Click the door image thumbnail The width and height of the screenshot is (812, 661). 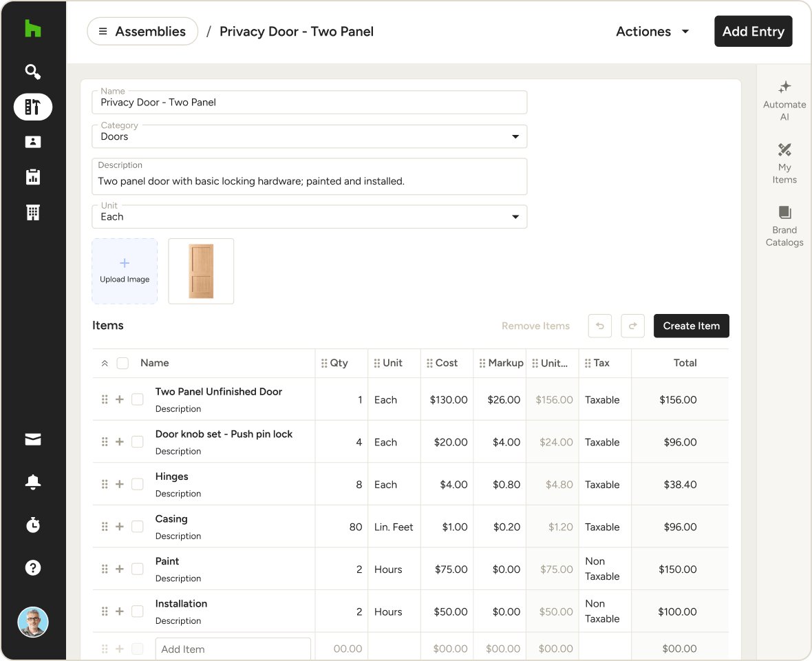[201, 271]
